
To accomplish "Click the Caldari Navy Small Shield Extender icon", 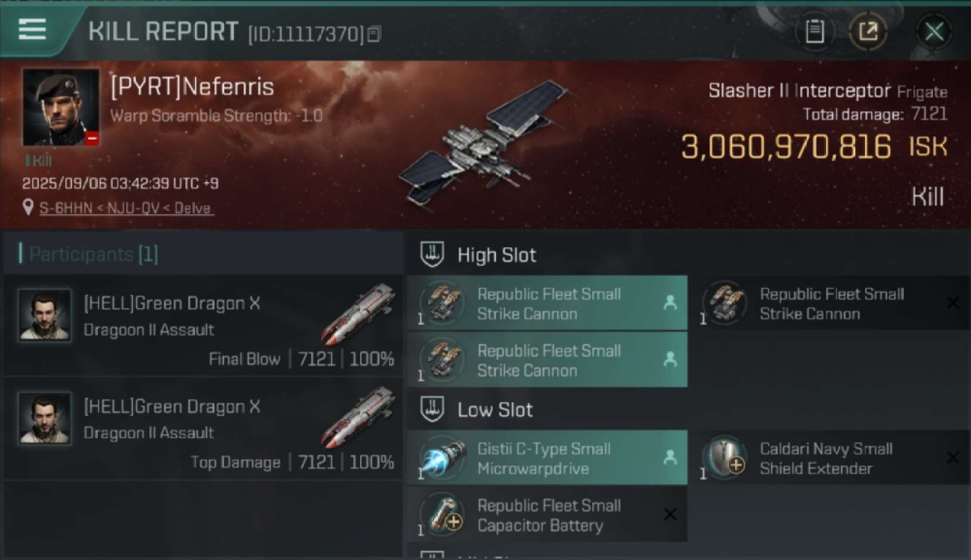I will (725, 458).
